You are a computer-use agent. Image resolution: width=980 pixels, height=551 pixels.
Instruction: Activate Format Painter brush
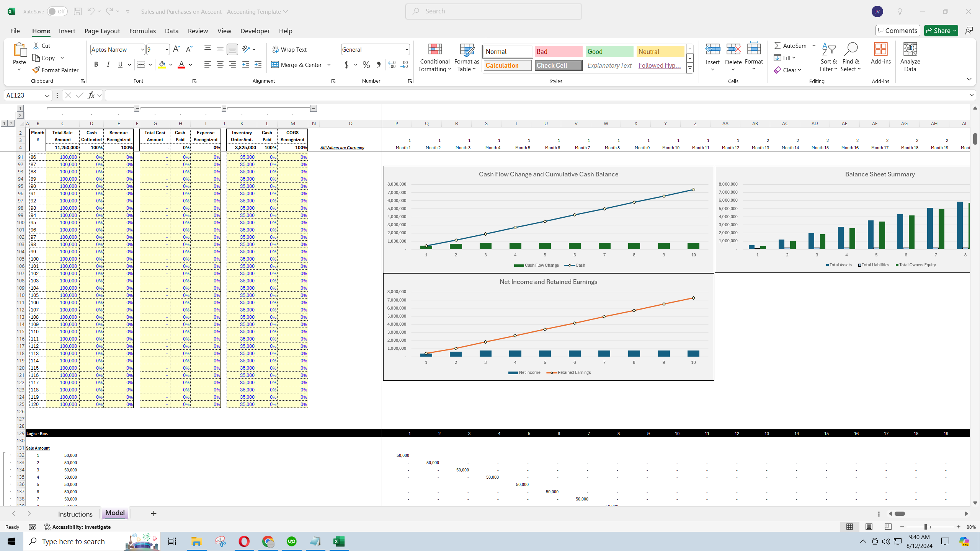tap(56, 70)
